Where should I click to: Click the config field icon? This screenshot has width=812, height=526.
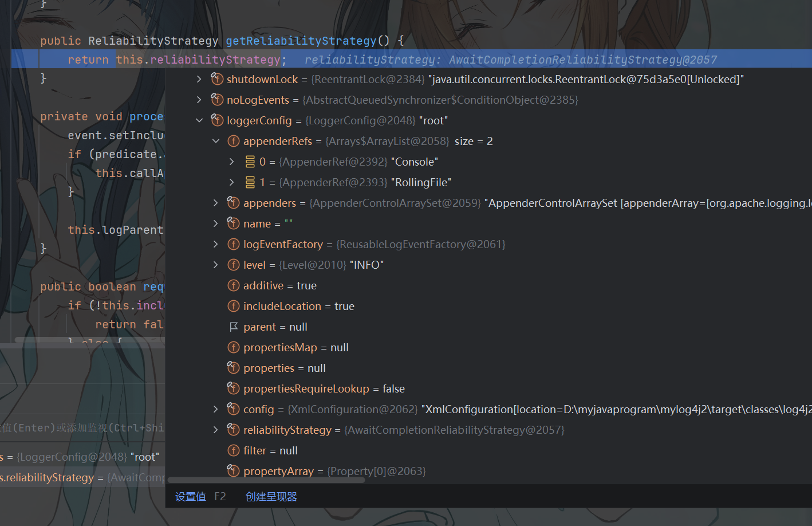pos(233,409)
